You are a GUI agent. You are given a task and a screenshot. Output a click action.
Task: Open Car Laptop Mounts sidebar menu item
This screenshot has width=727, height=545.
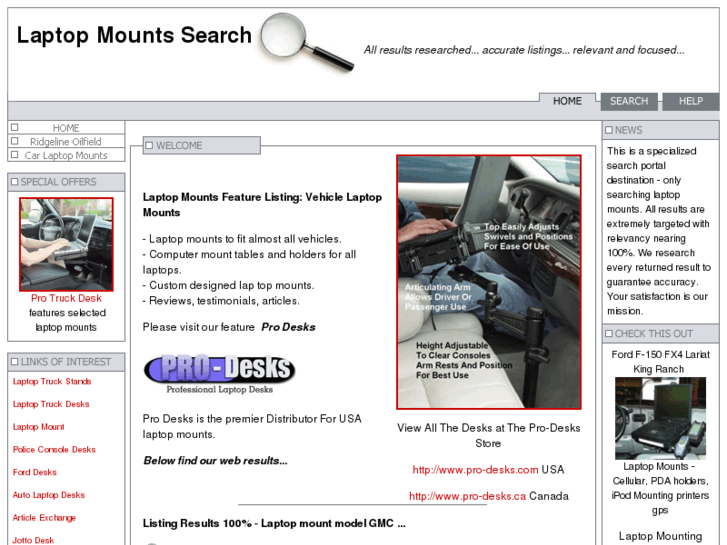pyautogui.click(x=66, y=155)
